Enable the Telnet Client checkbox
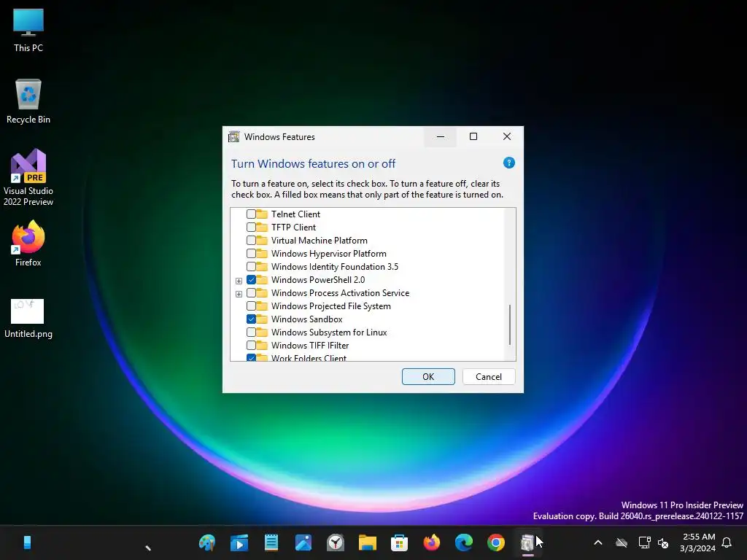Screen dimensions: 747x560 (x=251, y=214)
